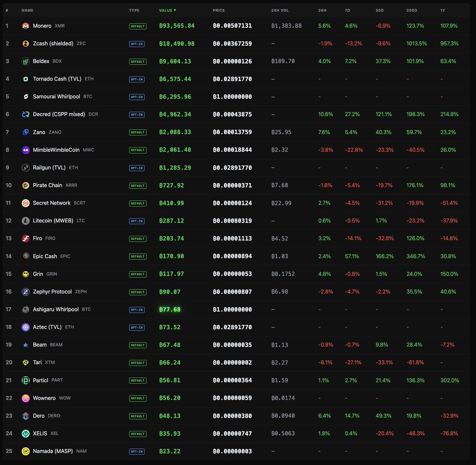The height and width of the screenshot is (465, 476).
Task: Click the Beam coin logo
Action: [25, 345]
